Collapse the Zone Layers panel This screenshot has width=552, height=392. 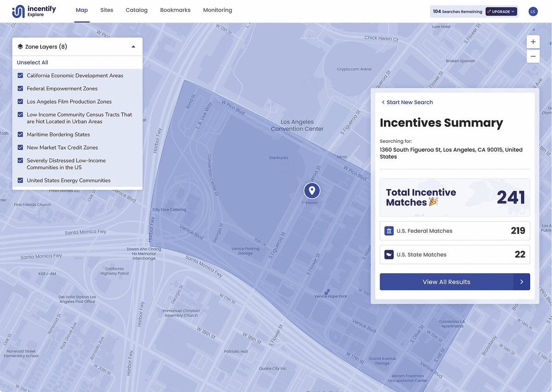pyautogui.click(x=133, y=47)
